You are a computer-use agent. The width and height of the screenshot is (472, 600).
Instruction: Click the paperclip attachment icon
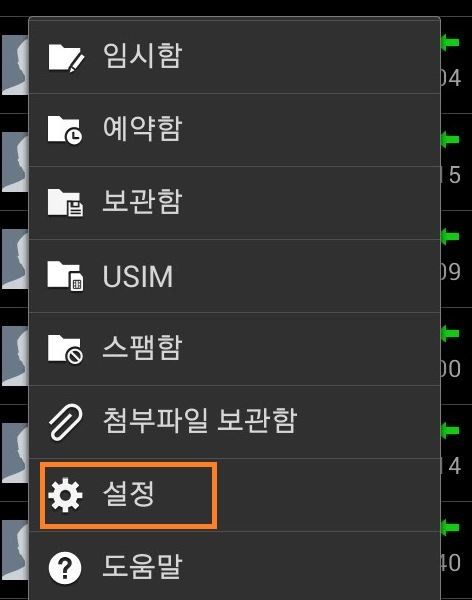65,422
